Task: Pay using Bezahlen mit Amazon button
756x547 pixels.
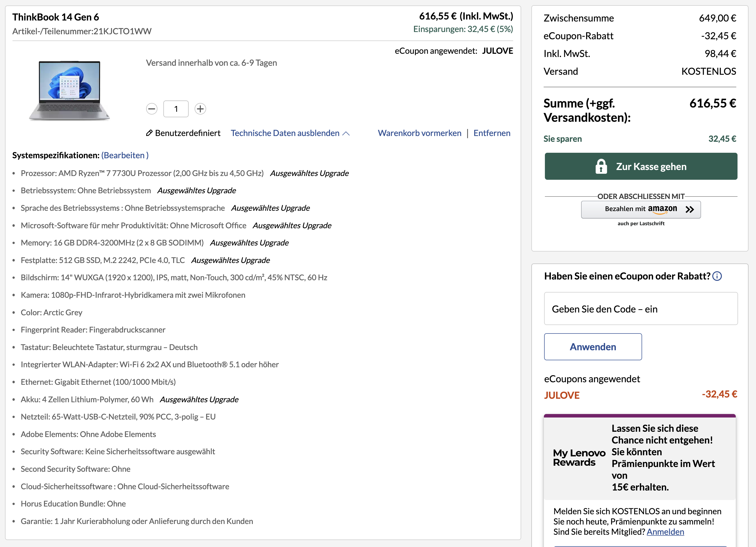Action: coord(641,209)
